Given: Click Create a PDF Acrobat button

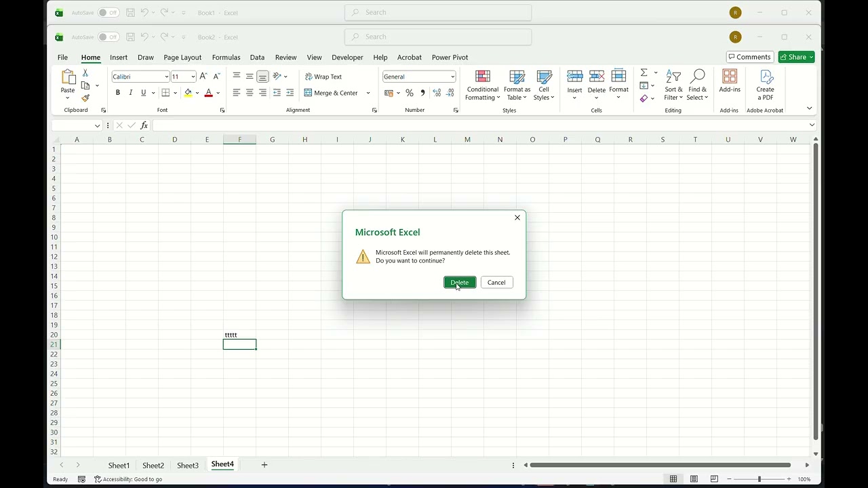Looking at the screenshot, I should (x=766, y=85).
